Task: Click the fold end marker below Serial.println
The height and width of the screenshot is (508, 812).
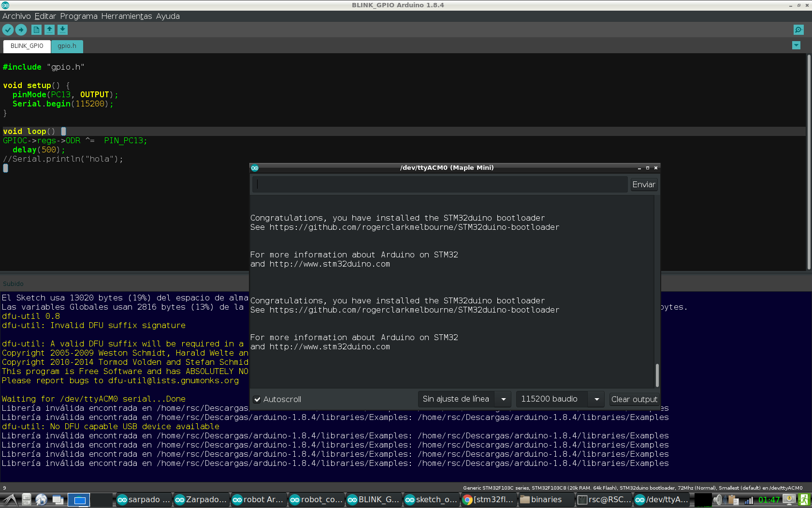Action: coord(6,168)
